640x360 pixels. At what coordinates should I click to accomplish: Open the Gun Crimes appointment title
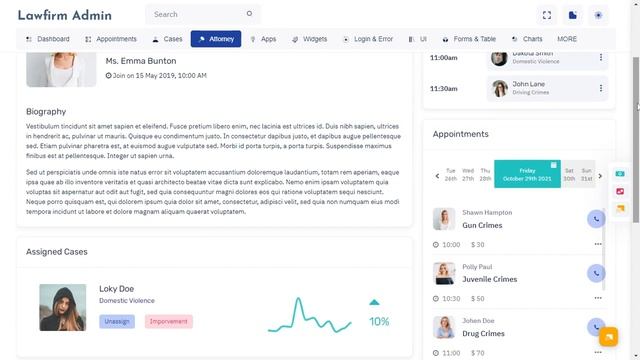point(482,225)
